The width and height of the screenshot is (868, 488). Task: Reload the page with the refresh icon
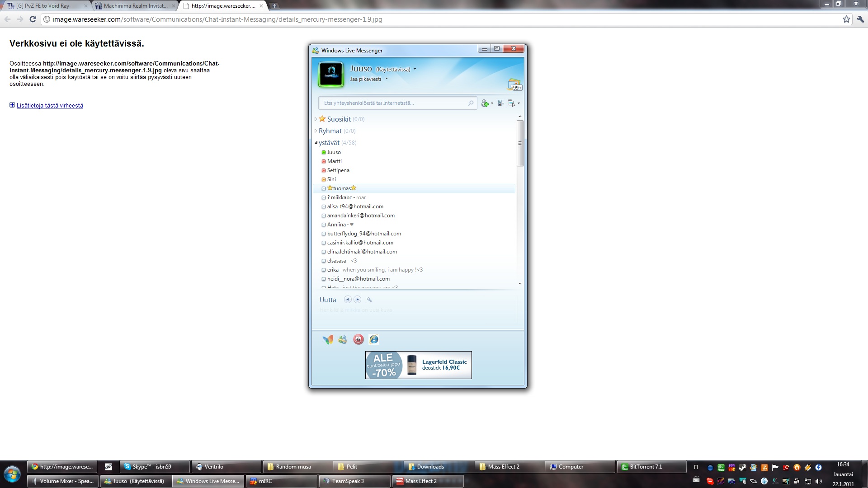tap(33, 19)
